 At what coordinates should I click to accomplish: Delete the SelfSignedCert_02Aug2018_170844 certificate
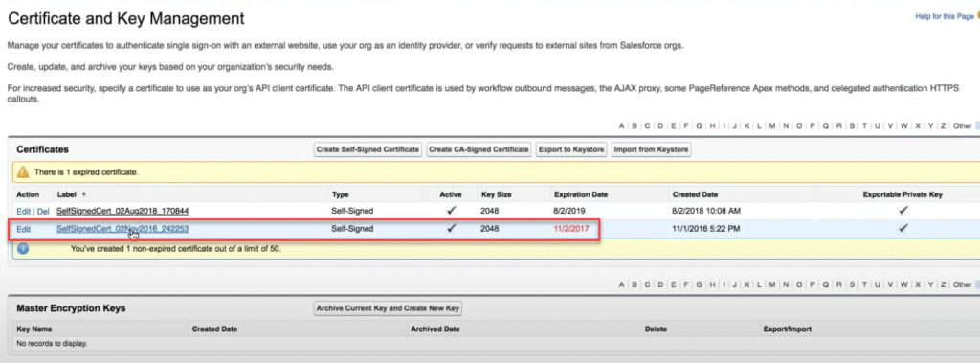(x=43, y=212)
